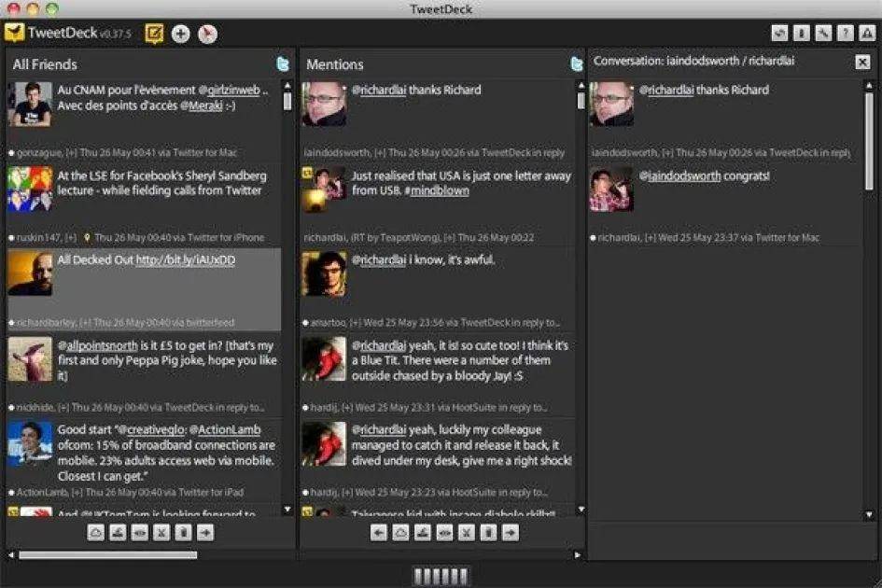Click 'At the LSE for Facebook's Sheryl Sandberg' tweet
Screen dimensions: 882x588
click(162, 184)
